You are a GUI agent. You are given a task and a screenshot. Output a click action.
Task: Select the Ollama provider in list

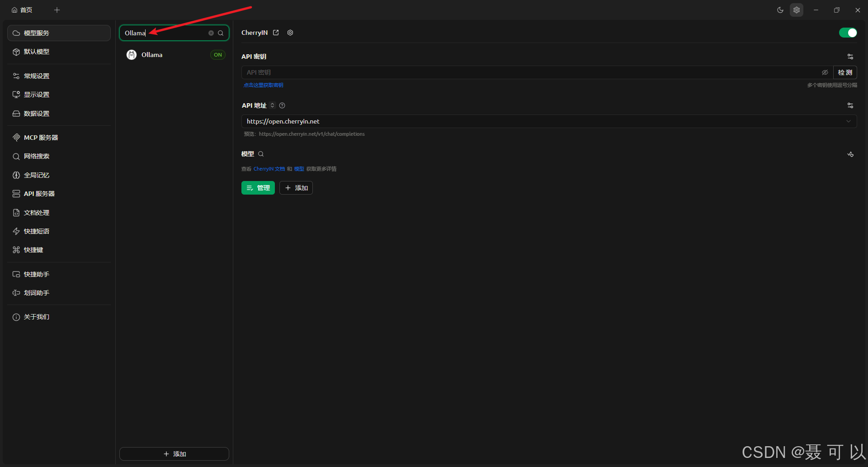[174, 55]
